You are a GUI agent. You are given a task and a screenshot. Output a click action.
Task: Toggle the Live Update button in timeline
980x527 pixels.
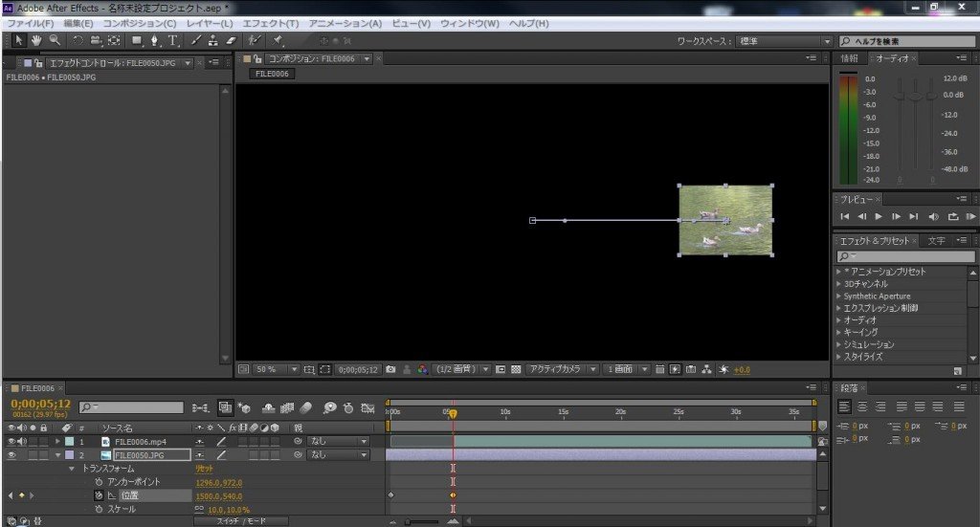(226, 407)
